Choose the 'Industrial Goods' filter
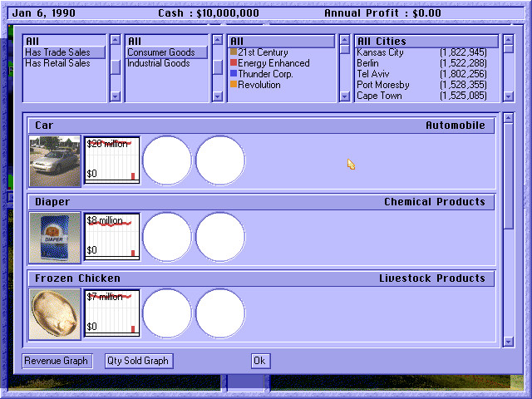This screenshot has height=399, width=532. (166, 63)
